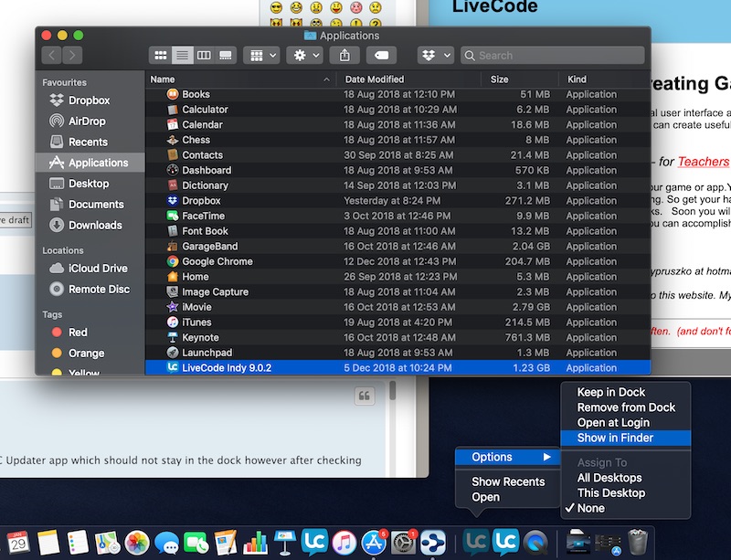Image resolution: width=731 pixels, height=560 pixels.
Task: Switch Finder to column view
Action: click(204, 55)
